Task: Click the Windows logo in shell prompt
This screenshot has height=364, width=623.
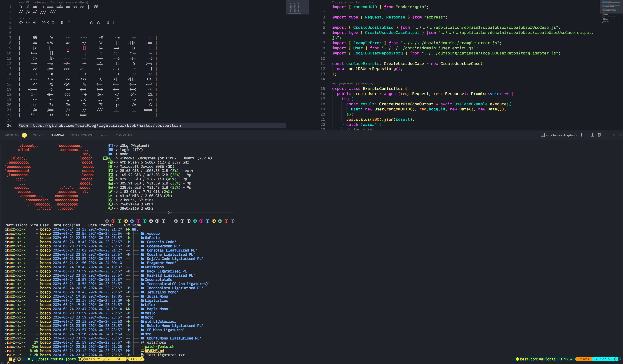Action: click(x=10, y=359)
